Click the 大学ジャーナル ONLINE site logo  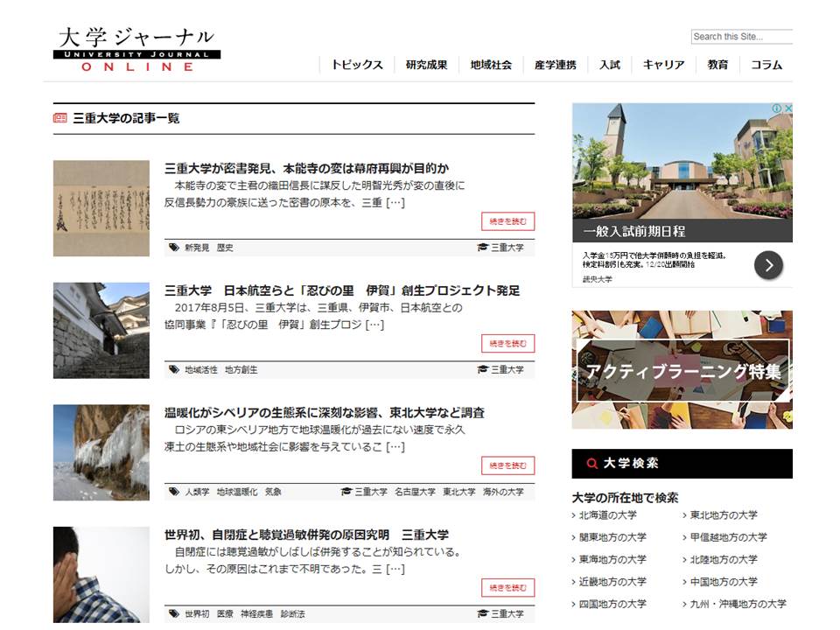click(136, 49)
